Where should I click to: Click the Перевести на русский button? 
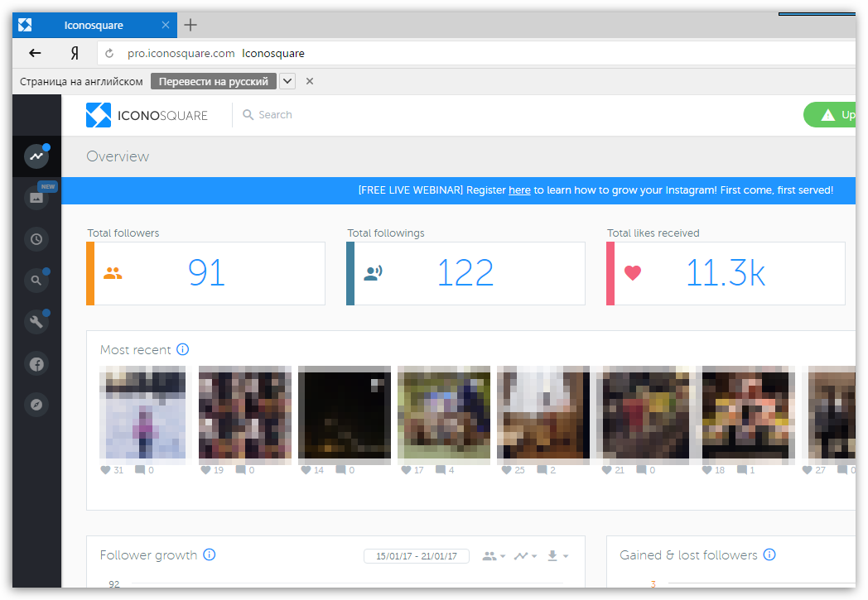[x=213, y=81]
